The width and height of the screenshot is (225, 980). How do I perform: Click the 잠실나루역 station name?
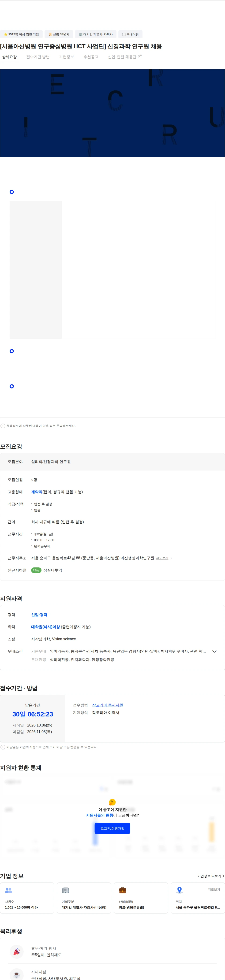(52, 570)
